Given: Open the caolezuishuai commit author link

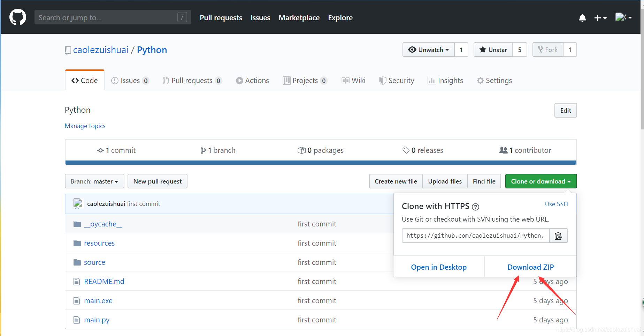Looking at the screenshot, I should click(x=106, y=204).
